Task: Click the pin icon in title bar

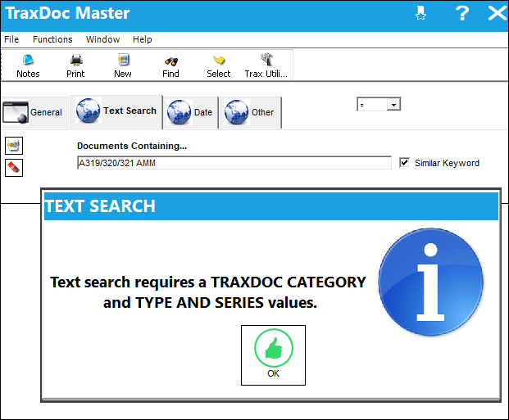Action: pos(420,13)
